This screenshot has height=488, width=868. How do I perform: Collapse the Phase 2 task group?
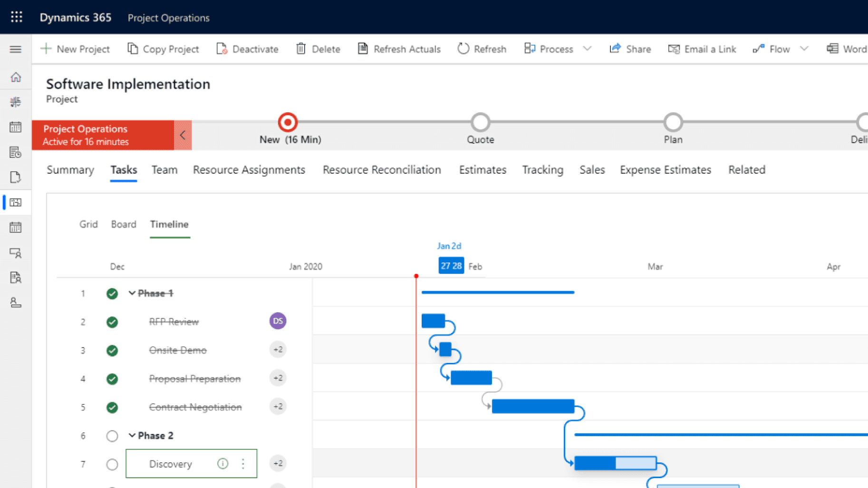[132, 436]
